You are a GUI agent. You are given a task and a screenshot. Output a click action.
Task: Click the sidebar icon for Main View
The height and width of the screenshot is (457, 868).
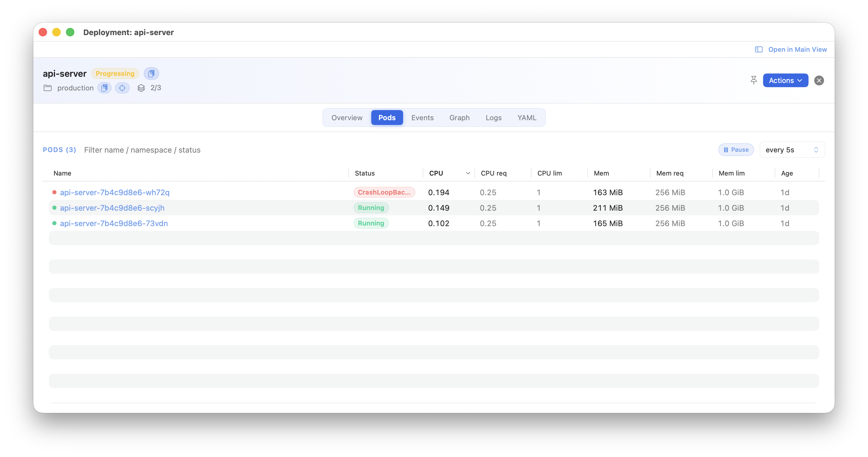(x=759, y=50)
